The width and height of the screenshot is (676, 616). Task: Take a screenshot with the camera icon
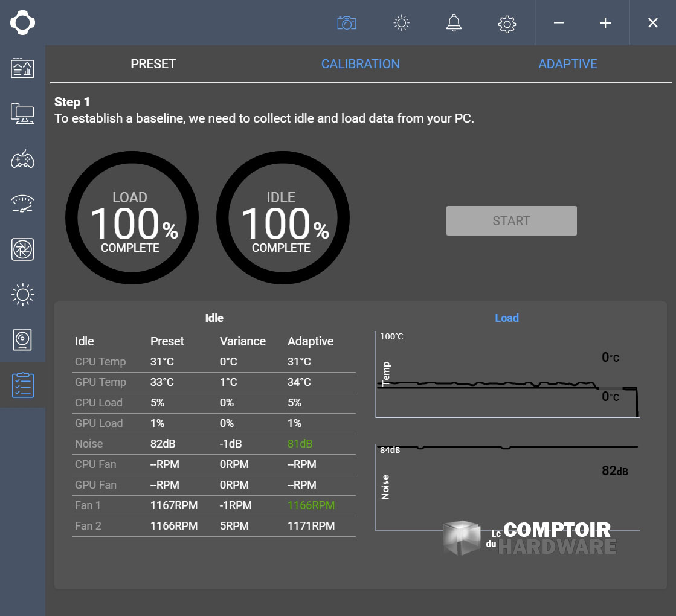point(347,23)
